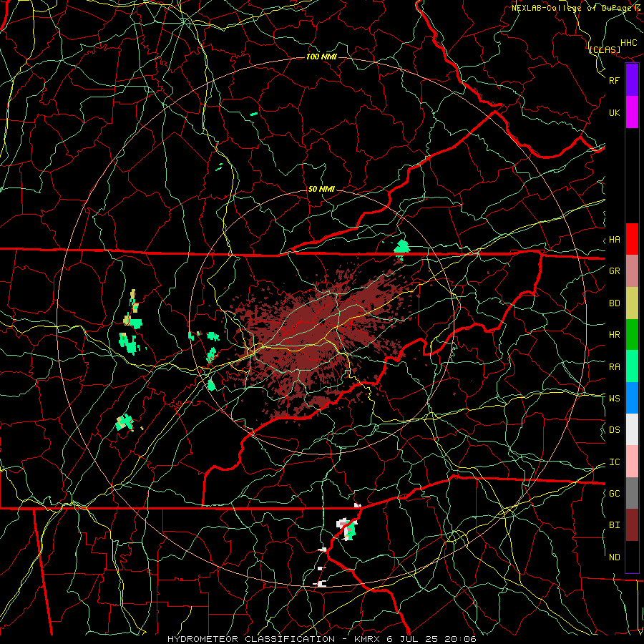Pick the dark green HR legend swatch
Screen dimensions: 644x644
pyautogui.click(x=632, y=335)
